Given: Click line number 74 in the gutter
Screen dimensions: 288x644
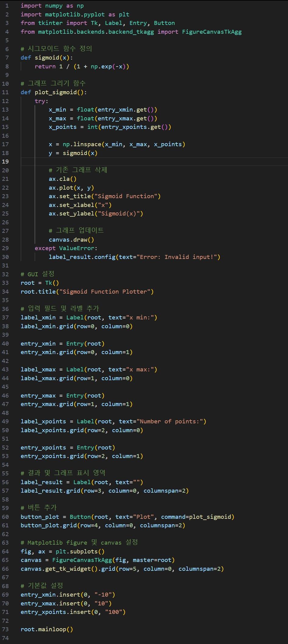Looking at the screenshot, I should click(x=5, y=638).
